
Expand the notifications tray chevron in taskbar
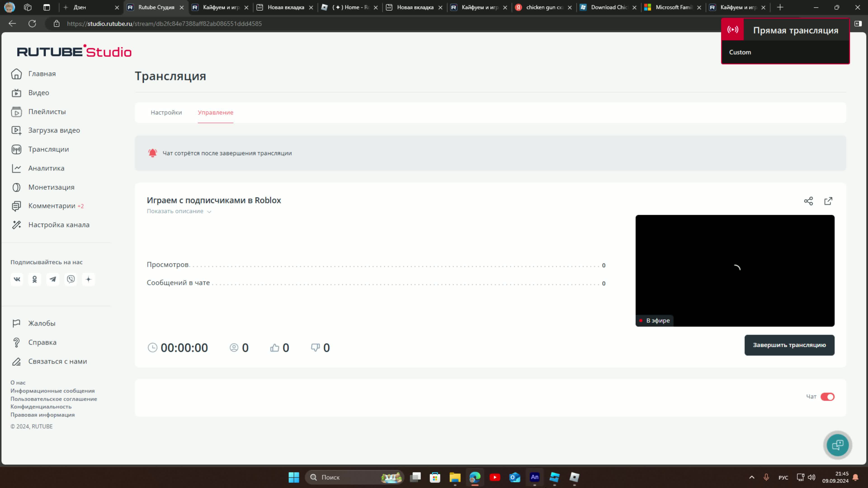(x=752, y=477)
